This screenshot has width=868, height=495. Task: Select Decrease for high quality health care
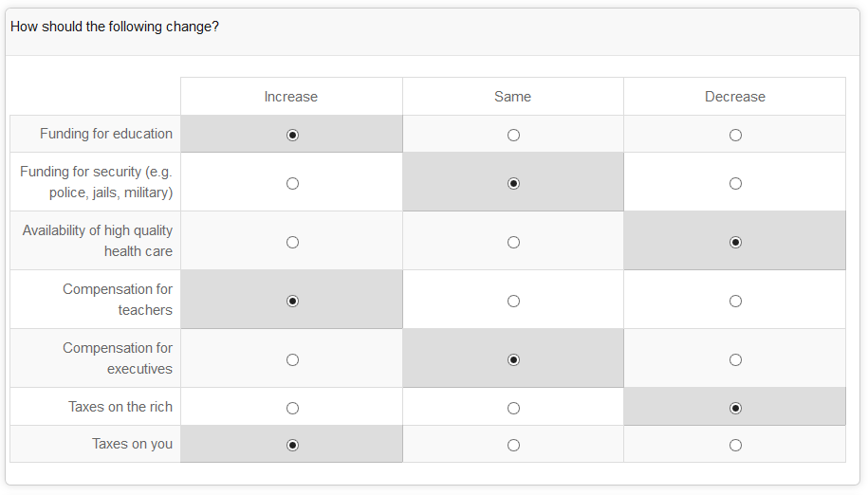click(735, 242)
